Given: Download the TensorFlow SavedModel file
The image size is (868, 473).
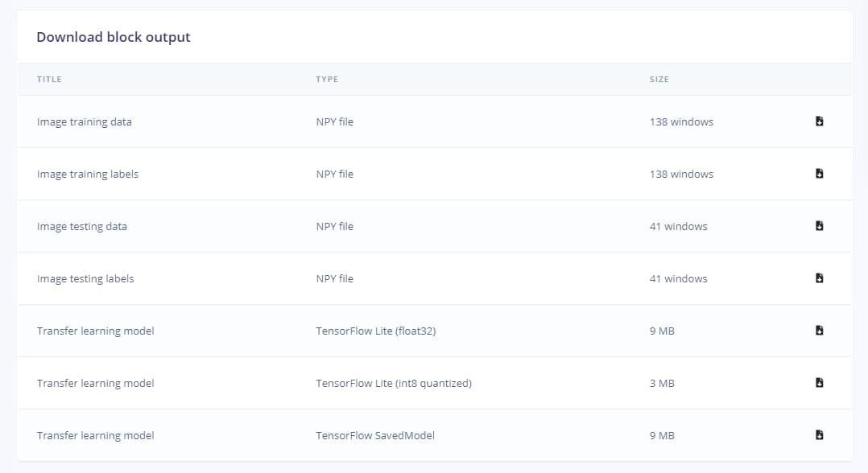Looking at the screenshot, I should tap(819, 435).
